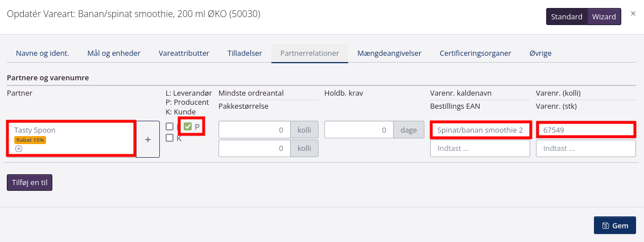The height and width of the screenshot is (242, 644).
Task: Open the Navne og ident. tab
Action: coord(43,53)
